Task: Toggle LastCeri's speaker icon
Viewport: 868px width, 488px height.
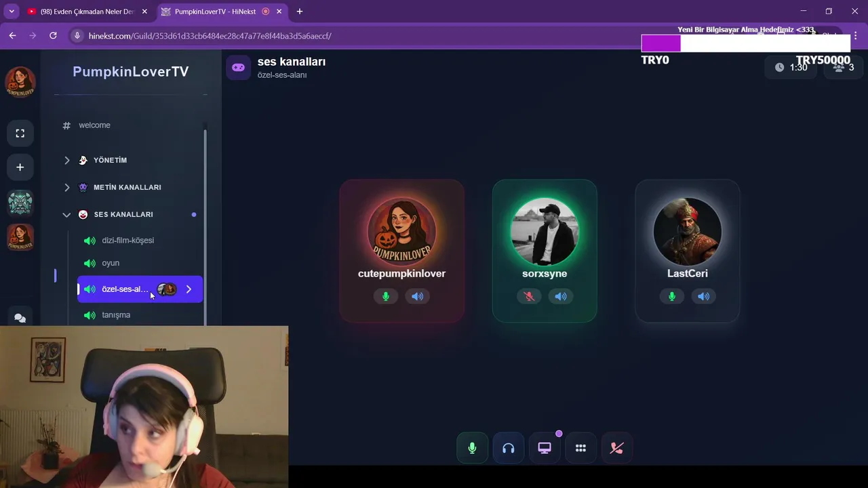Action: pos(703,296)
